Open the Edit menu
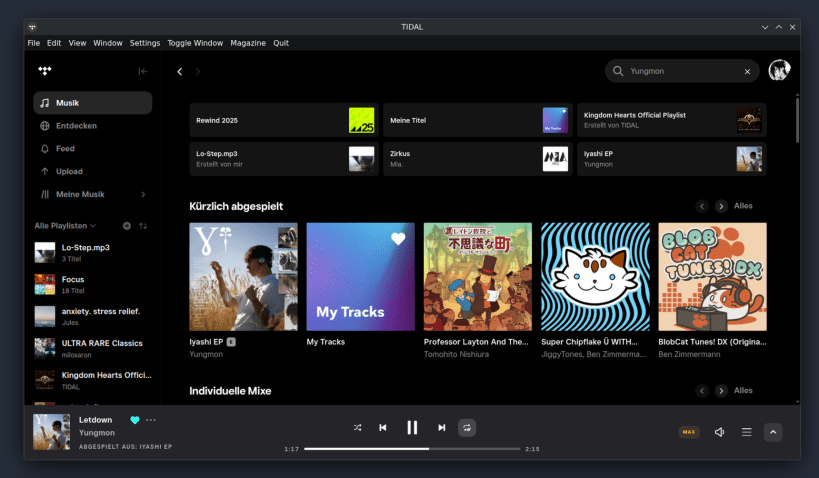Image resolution: width=819 pixels, height=478 pixels. 54,43
